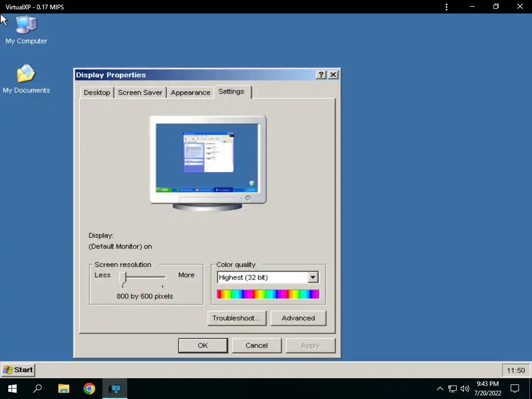
Task: Open the Advanced display settings button
Action: [298, 318]
